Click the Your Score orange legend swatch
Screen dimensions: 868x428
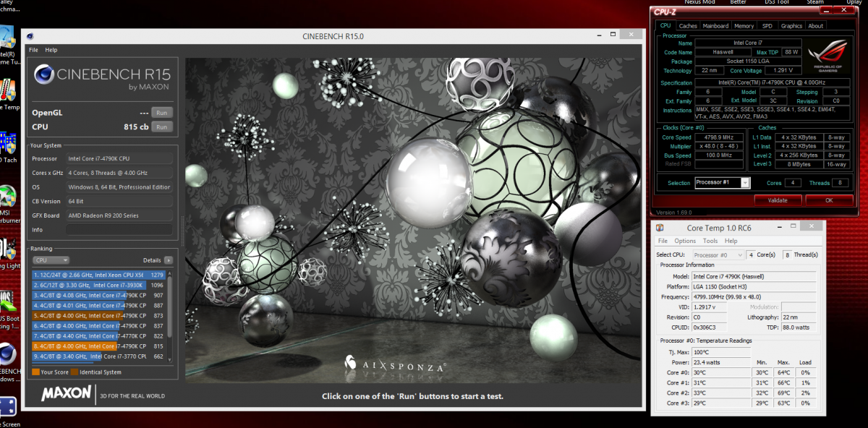(x=35, y=372)
